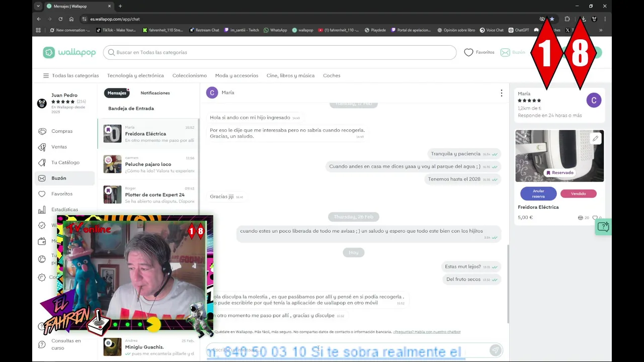This screenshot has height=362, width=644.
Task: Reload the page with the refresh icon
Action: point(60,19)
